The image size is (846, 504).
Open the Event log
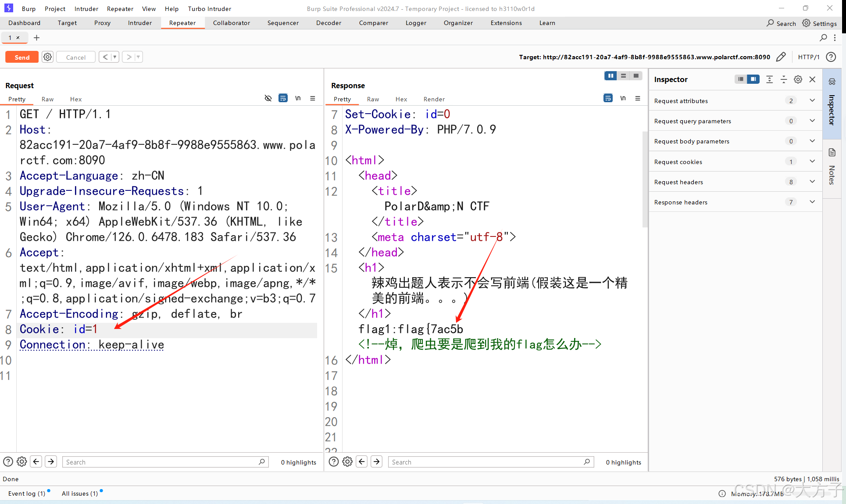pyautogui.click(x=26, y=493)
